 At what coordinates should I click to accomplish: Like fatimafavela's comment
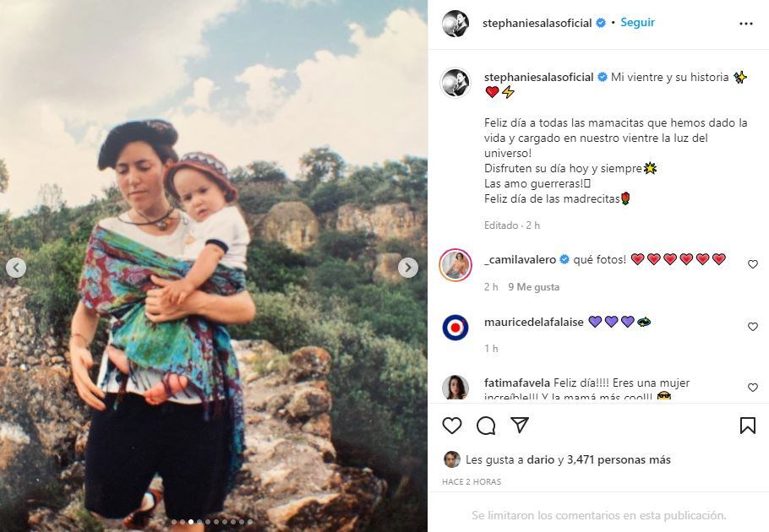pyautogui.click(x=753, y=388)
